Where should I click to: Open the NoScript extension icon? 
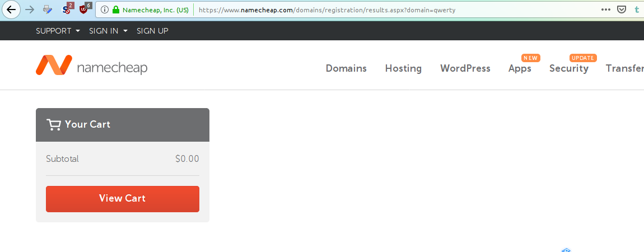point(66,10)
